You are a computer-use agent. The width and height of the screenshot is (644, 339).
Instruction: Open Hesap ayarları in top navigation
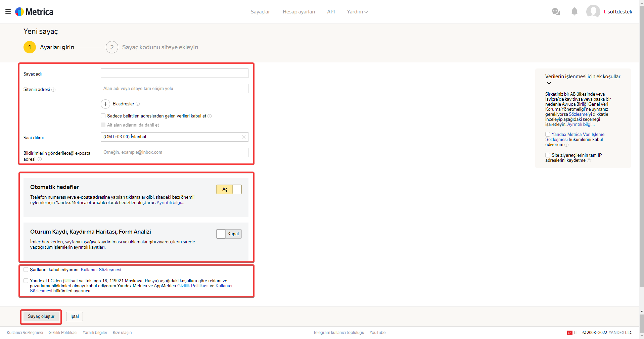299,12
